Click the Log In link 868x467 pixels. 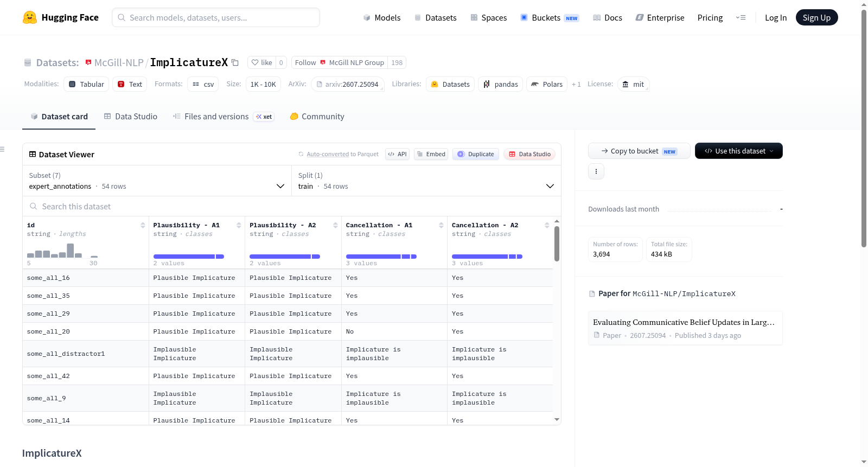tap(776, 17)
